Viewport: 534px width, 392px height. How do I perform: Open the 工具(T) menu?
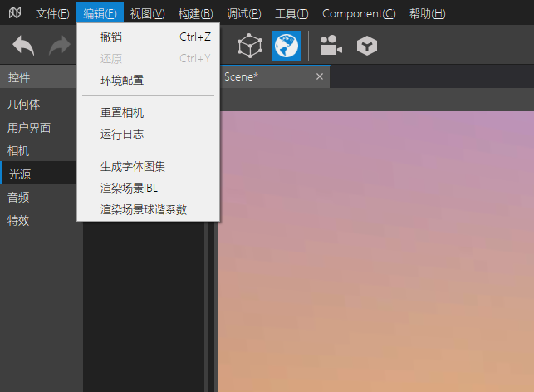[291, 13]
